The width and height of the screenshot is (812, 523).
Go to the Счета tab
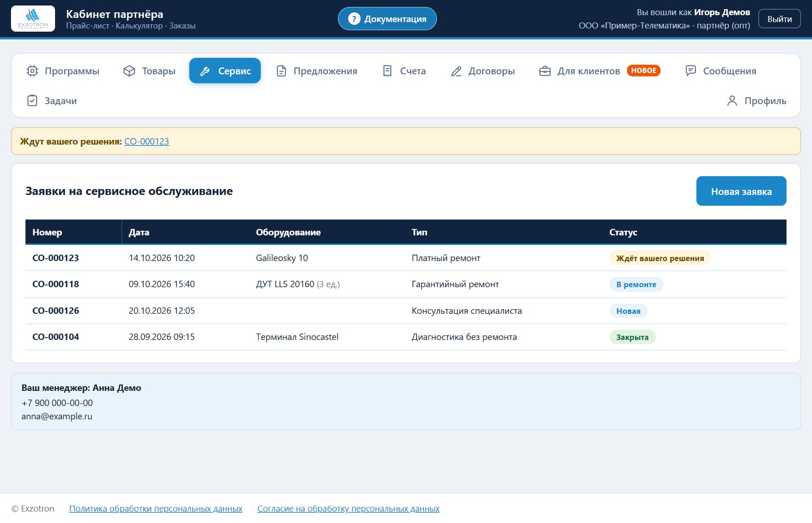coord(404,71)
